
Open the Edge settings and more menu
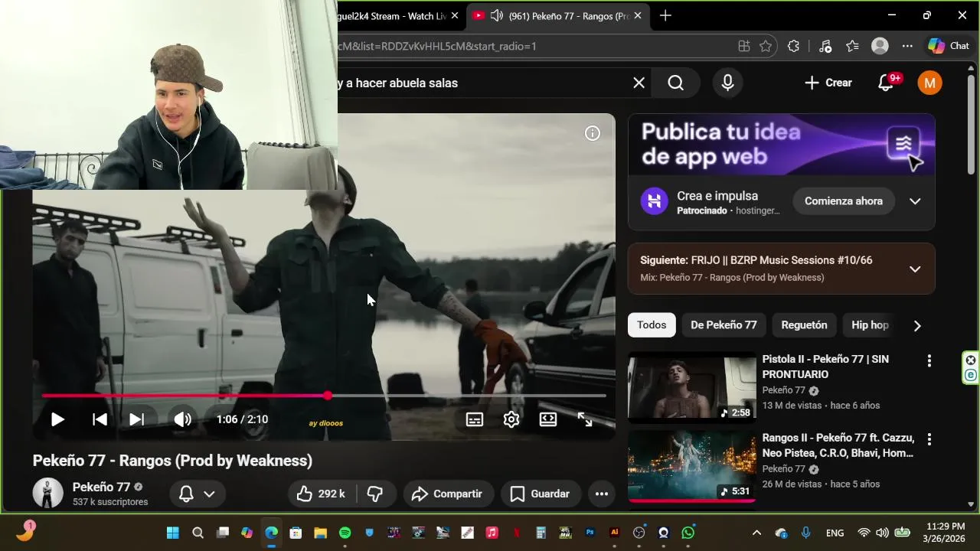tap(907, 46)
